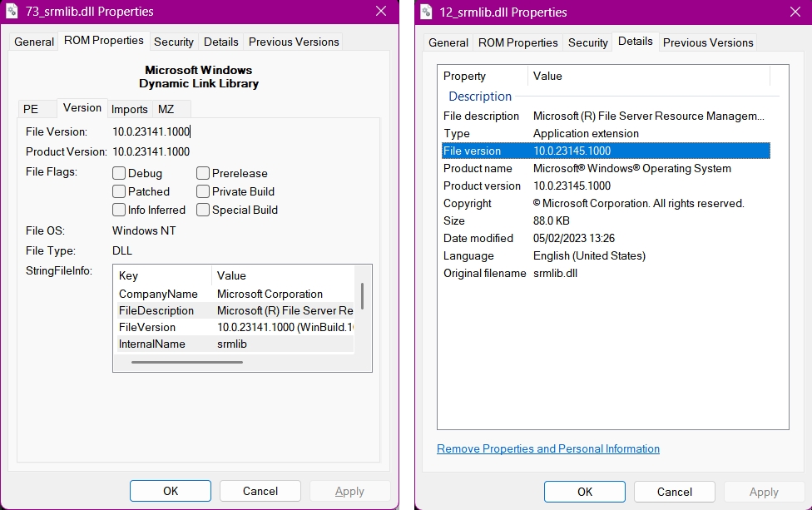This screenshot has width=812, height=510.
Task: Cancel the 12_srmlib.dll Properties dialog
Action: (x=674, y=492)
